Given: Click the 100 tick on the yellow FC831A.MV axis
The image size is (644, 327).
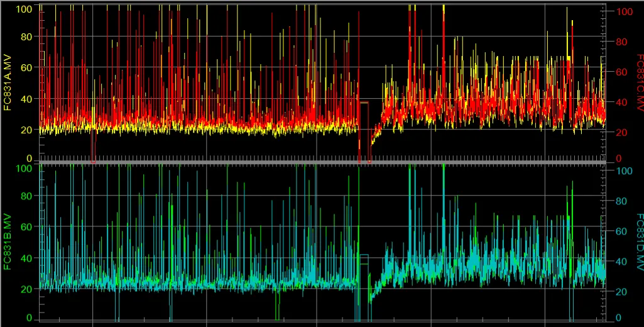Looking at the screenshot, I should click(x=23, y=9).
